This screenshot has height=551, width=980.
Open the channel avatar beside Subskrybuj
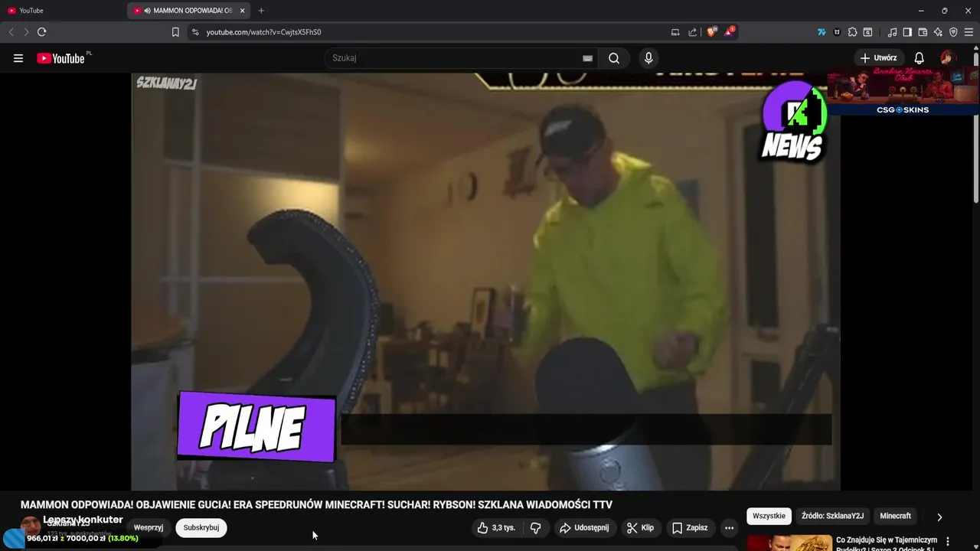pos(31,527)
